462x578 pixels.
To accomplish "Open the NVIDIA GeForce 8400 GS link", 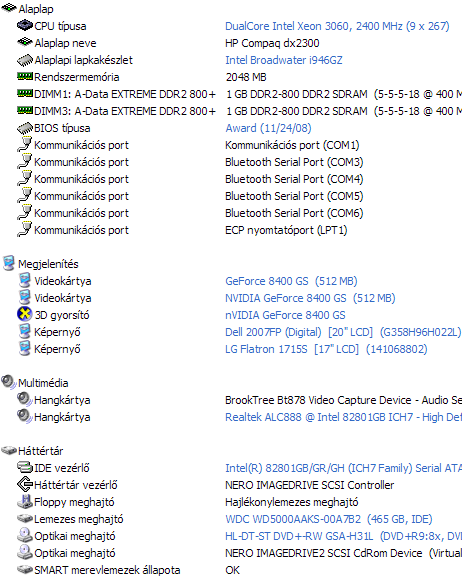I will pos(310,298).
